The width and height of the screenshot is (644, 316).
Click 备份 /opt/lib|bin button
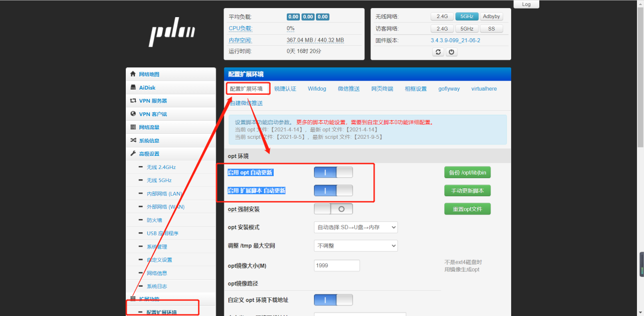point(467,173)
